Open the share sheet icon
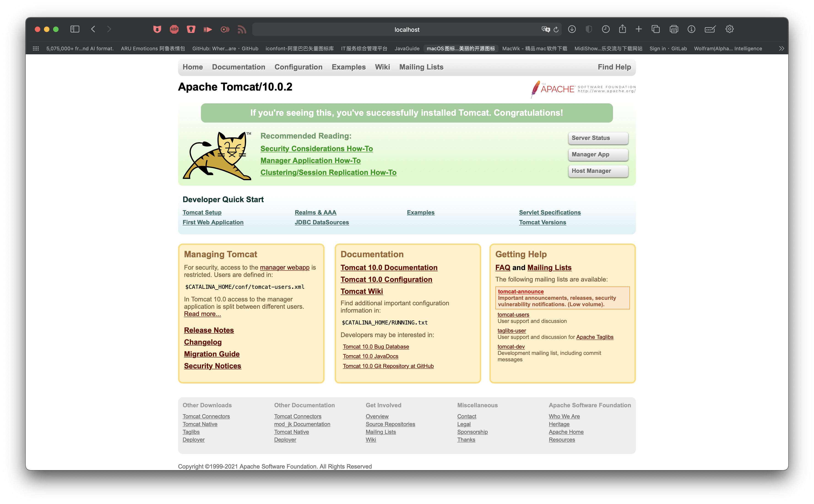Screen dimensions: 814x504 coord(622,29)
